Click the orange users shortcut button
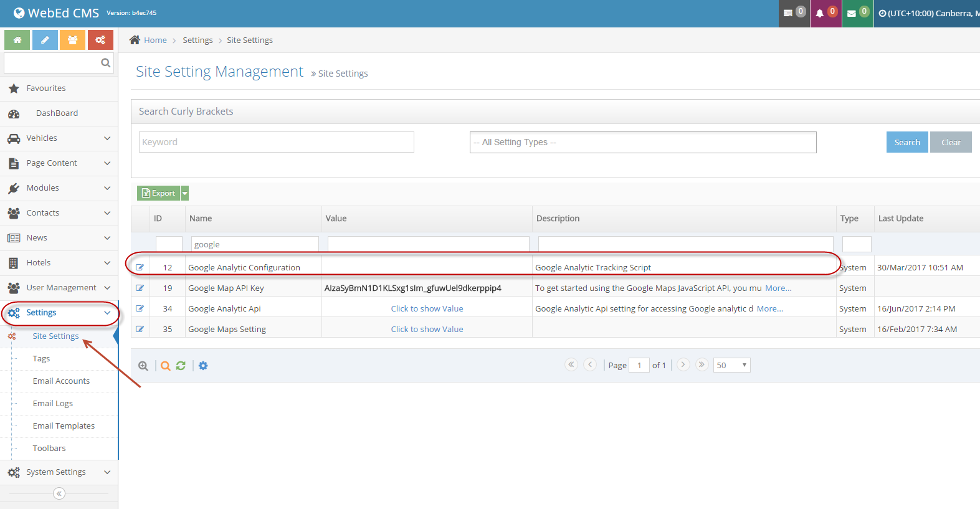 pyautogui.click(x=73, y=40)
